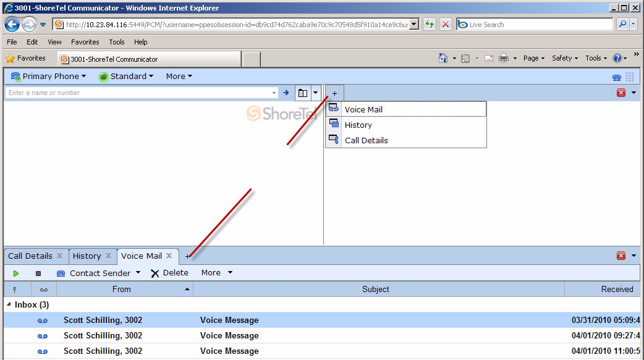
Task: Expand the name or number field dropdown arrow
Action: click(274, 93)
